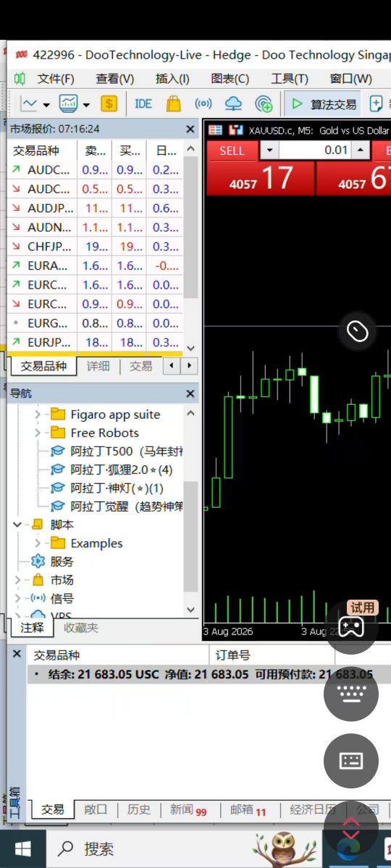The image size is (391, 868).
Task: Click the SELL button on the chart
Action: point(232,150)
